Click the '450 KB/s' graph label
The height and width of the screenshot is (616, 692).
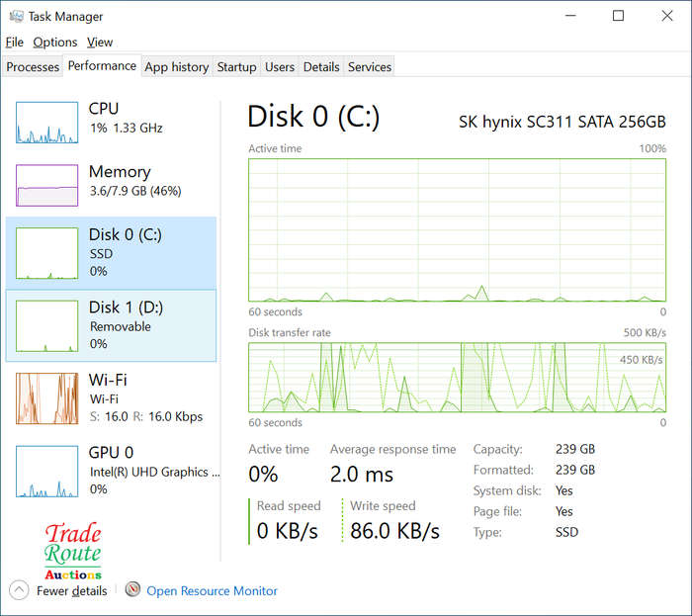641,360
